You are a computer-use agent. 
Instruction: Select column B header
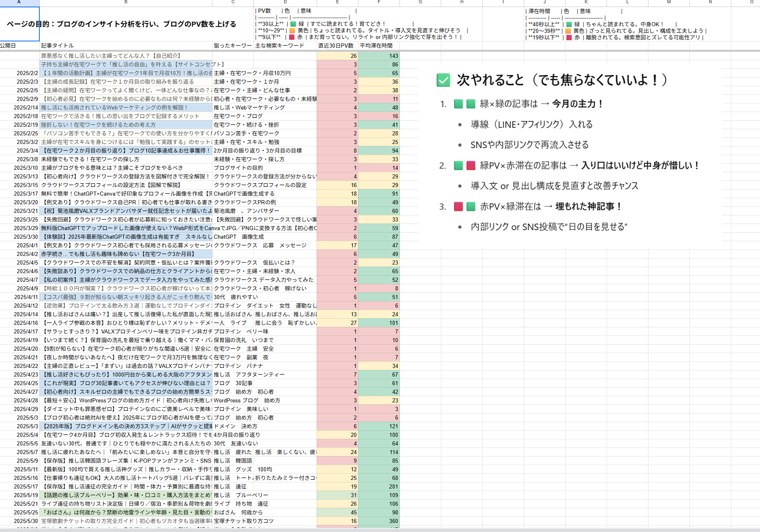tap(126, 2)
